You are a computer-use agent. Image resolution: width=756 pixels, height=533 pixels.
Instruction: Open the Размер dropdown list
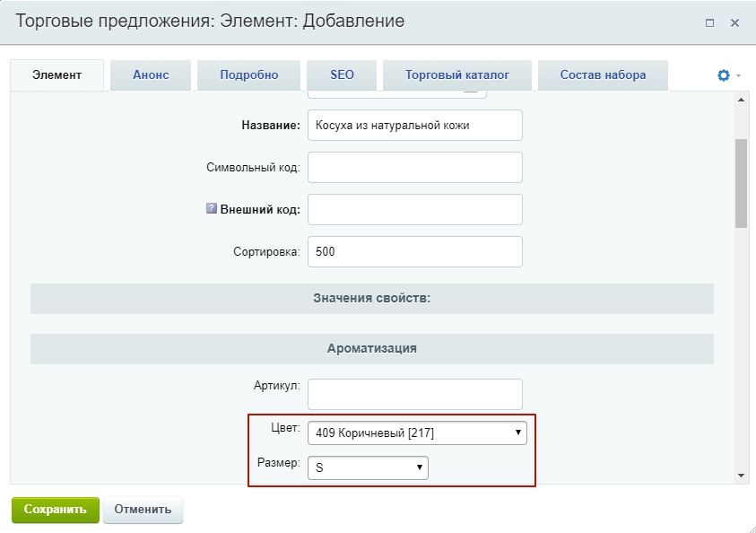coord(368,467)
